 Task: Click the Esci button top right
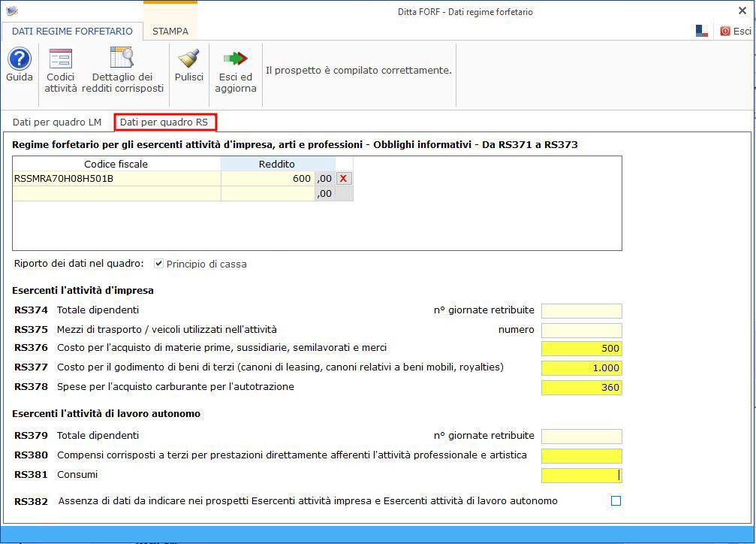pos(735,31)
